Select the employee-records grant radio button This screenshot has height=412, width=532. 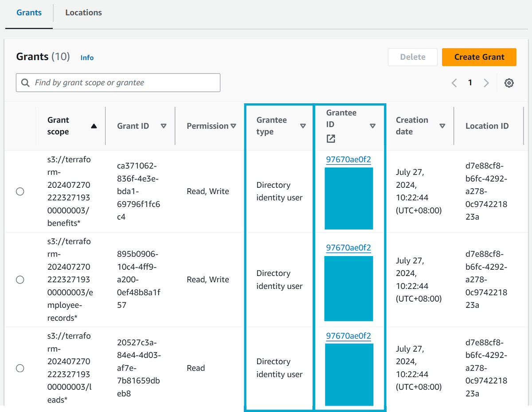tap(20, 280)
